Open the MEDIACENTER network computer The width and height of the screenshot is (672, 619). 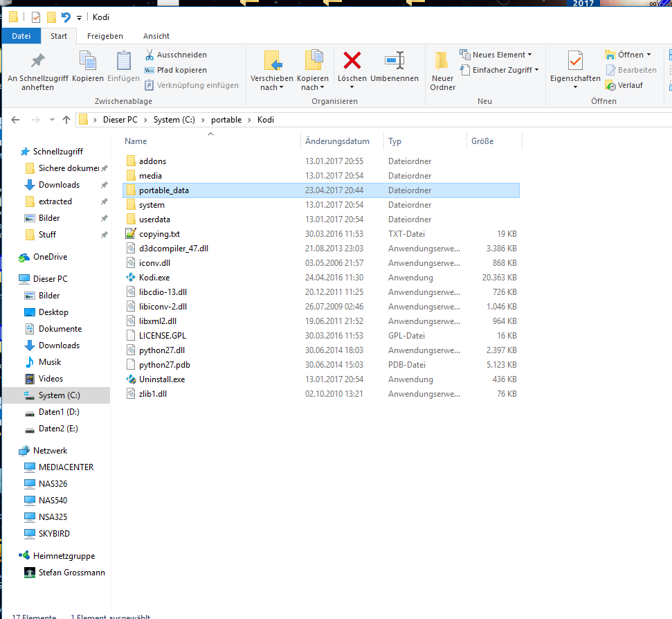[x=66, y=467]
